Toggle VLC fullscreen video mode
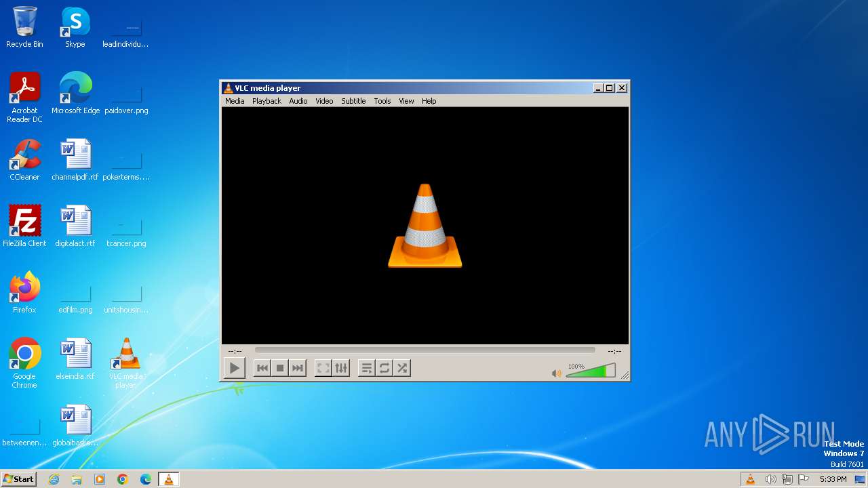This screenshot has width=868, height=488. pyautogui.click(x=323, y=368)
